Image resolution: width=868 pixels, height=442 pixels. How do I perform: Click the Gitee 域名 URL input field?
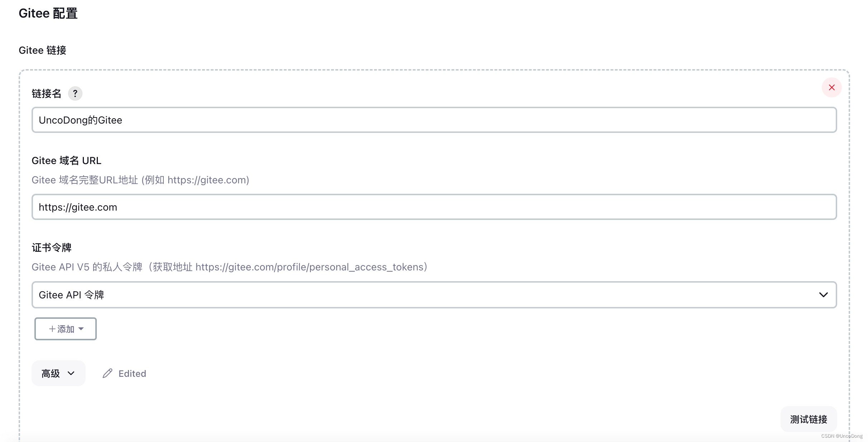click(434, 207)
